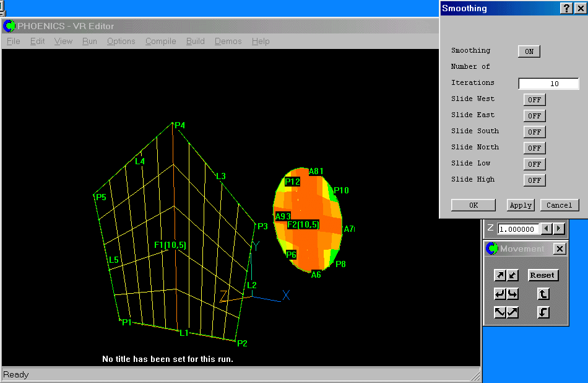
Task: Increase the Z value with the right stepper arrow
Action: tap(559, 228)
